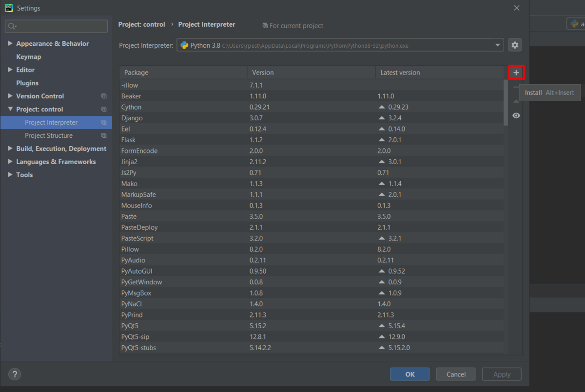This screenshot has height=392, width=585.
Task: Expand the Version Control section
Action: click(x=10, y=96)
